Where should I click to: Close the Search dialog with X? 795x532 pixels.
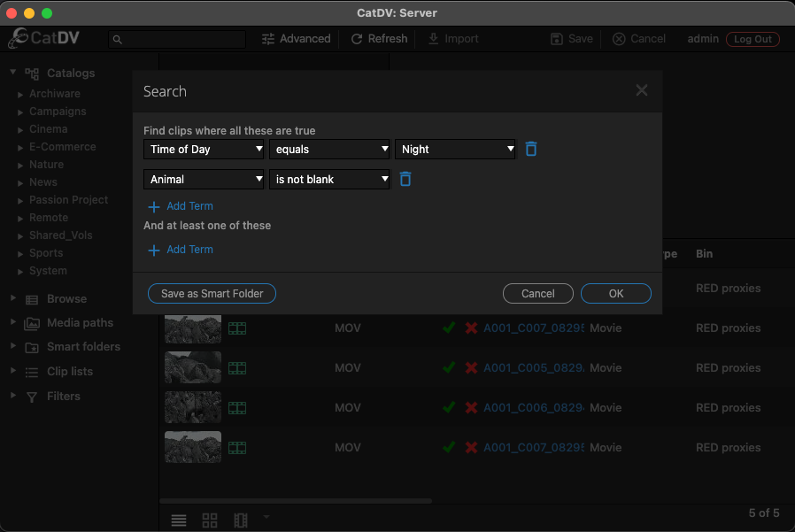coord(641,90)
